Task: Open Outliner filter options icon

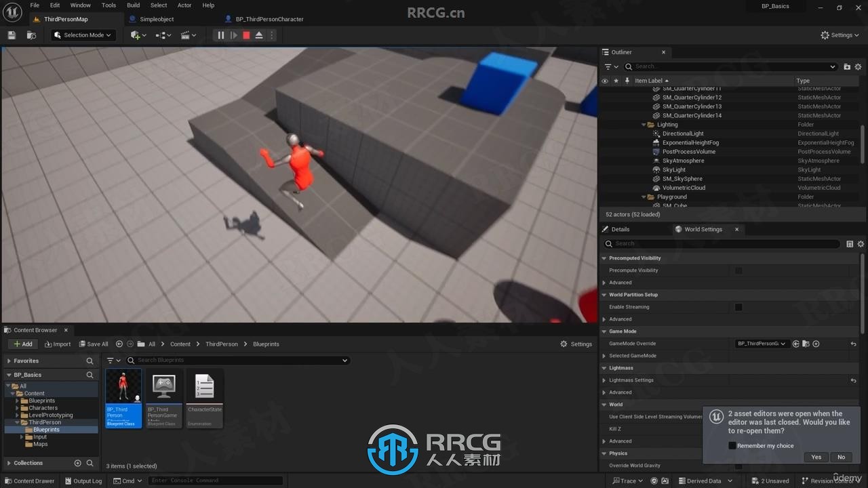Action: (x=610, y=66)
